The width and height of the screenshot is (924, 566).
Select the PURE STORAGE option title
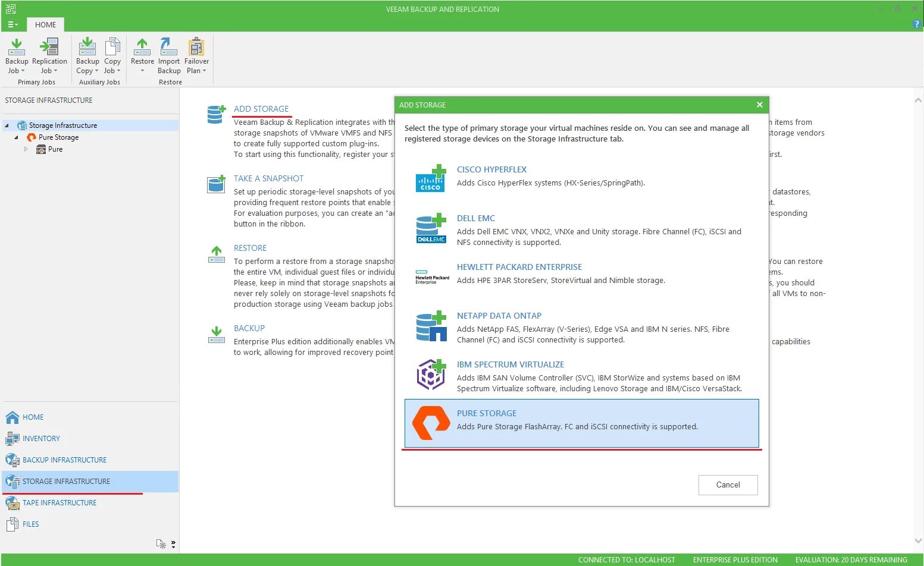coord(486,413)
